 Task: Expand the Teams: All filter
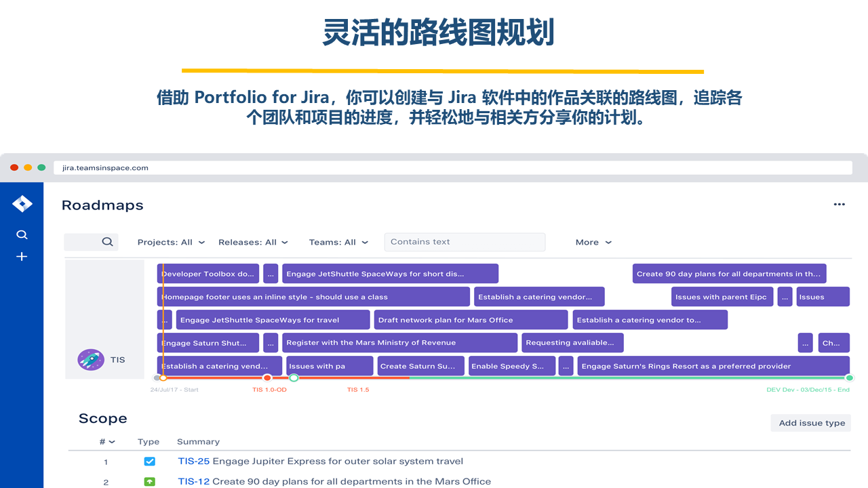tap(338, 242)
